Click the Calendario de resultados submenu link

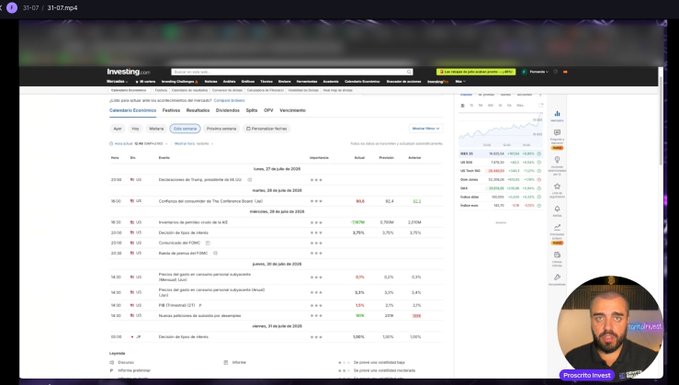pyautogui.click(x=190, y=91)
